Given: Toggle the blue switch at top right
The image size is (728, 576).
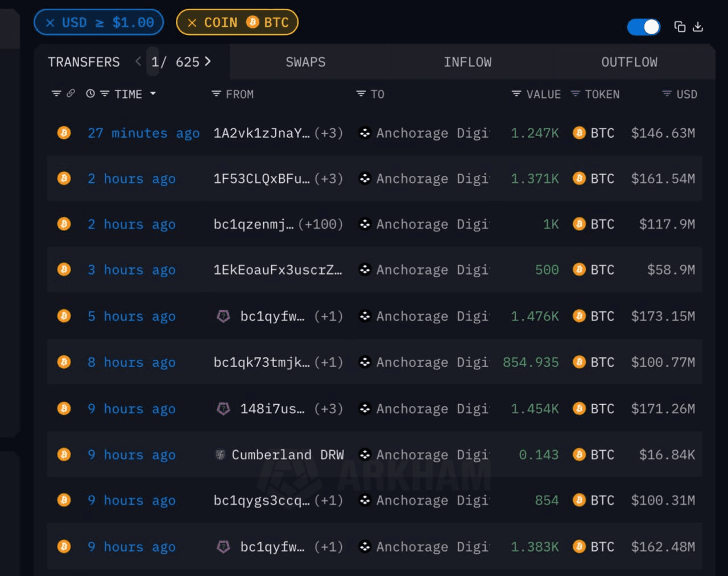Looking at the screenshot, I should [644, 27].
